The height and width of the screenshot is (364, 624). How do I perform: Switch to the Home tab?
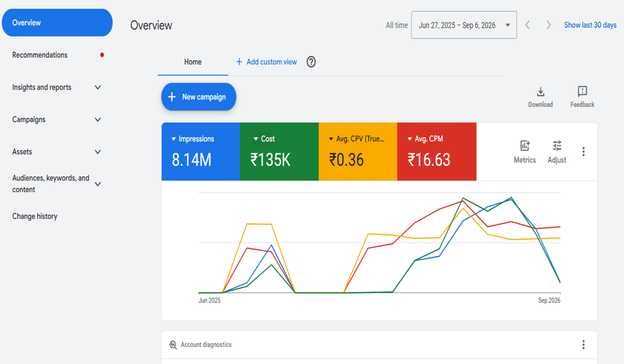pos(193,62)
